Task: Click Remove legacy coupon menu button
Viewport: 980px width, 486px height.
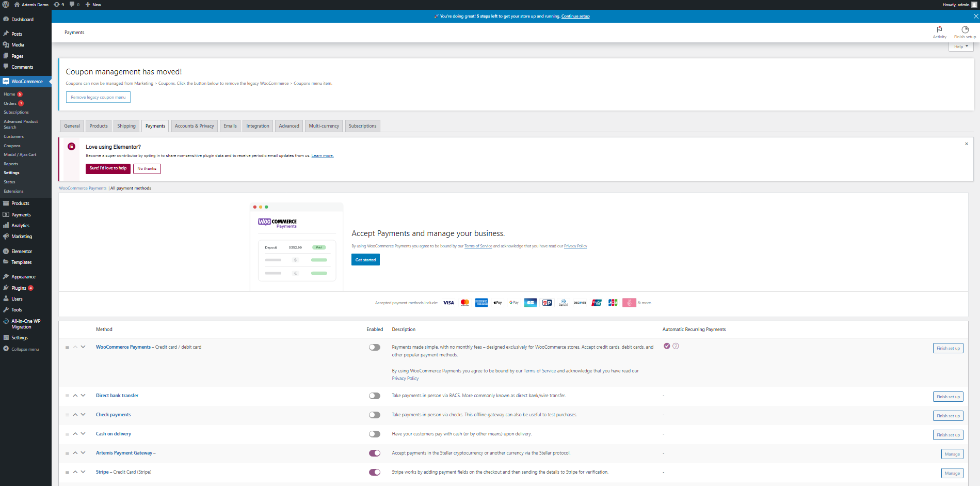Action: (x=98, y=97)
